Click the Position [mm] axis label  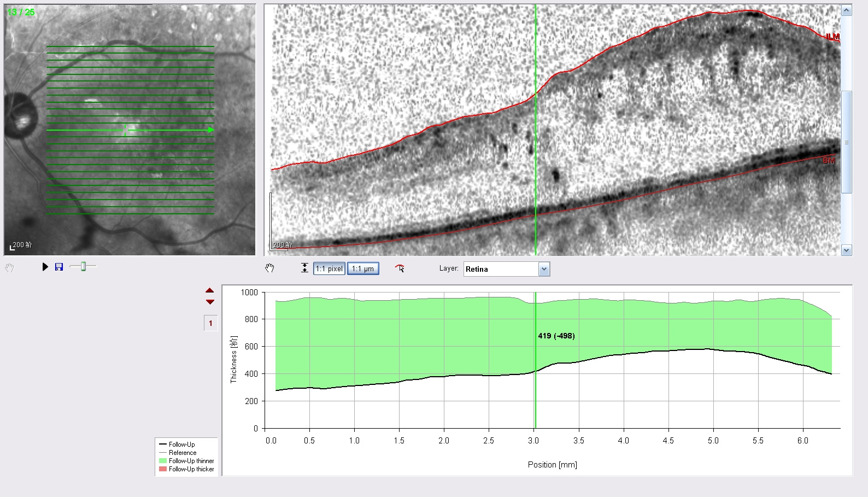pyautogui.click(x=552, y=465)
